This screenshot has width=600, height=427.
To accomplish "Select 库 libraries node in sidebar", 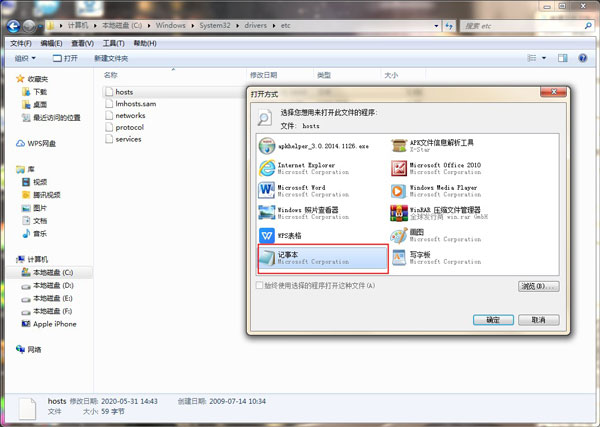I will click(x=25, y=169).
